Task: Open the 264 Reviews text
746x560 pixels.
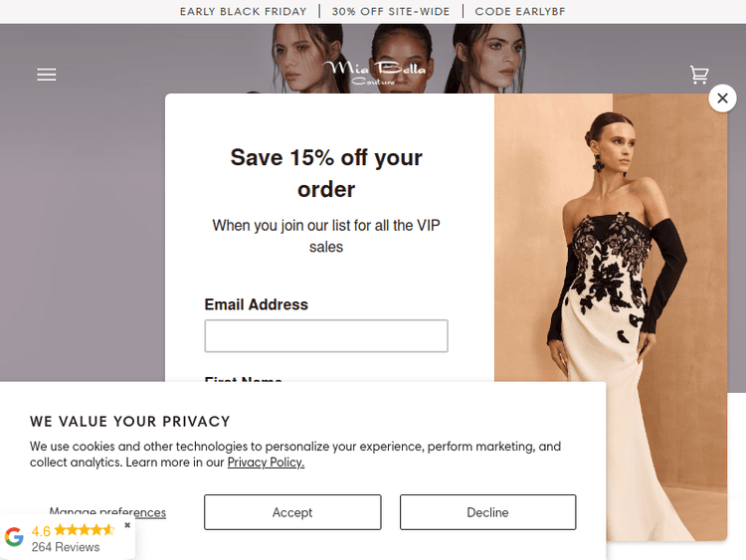Action: [66, 547]
